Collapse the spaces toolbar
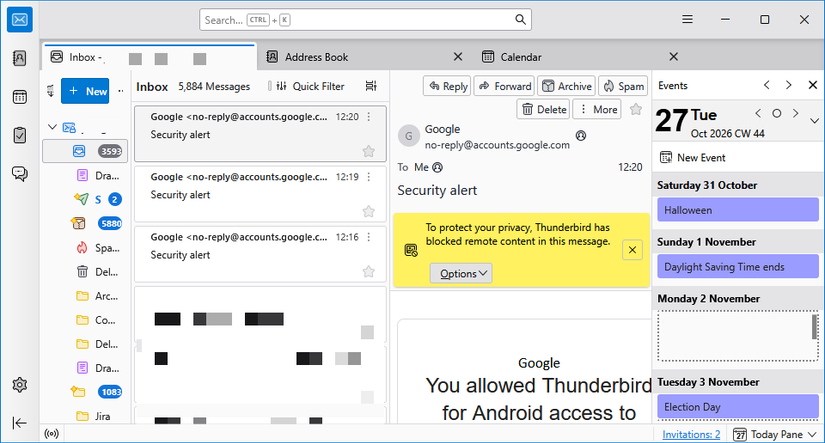Viewport: 825px width, 443px height. (19, 423)
